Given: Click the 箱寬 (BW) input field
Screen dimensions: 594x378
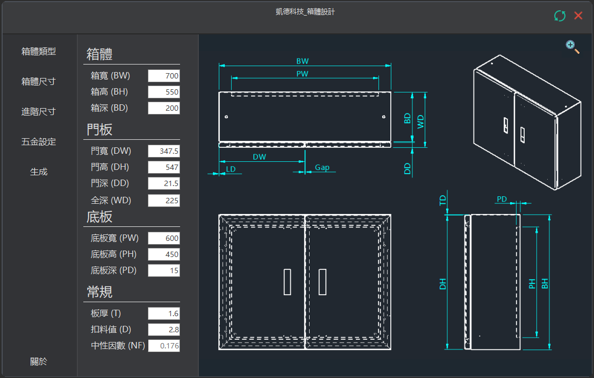Looking at the screenshot, I should pyautogui.click(x=164, y=76).
